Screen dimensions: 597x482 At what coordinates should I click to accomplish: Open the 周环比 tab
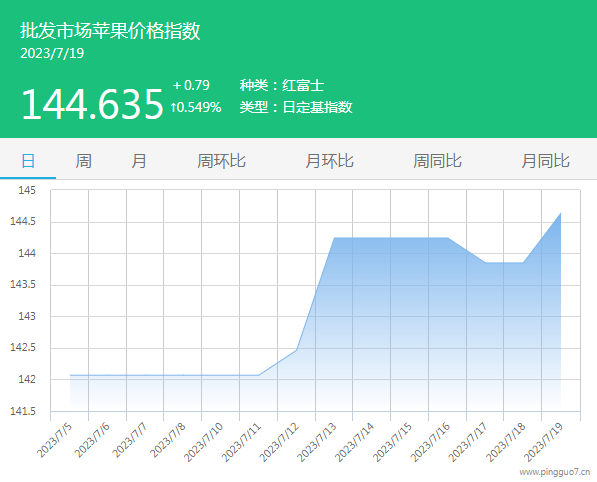pyautogui.click(x=221, y=161)
